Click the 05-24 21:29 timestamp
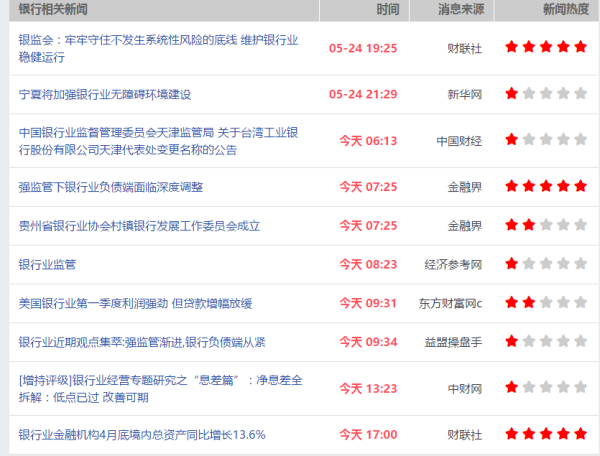The height and width of the screenshot is (456, 600). (363, 94)
